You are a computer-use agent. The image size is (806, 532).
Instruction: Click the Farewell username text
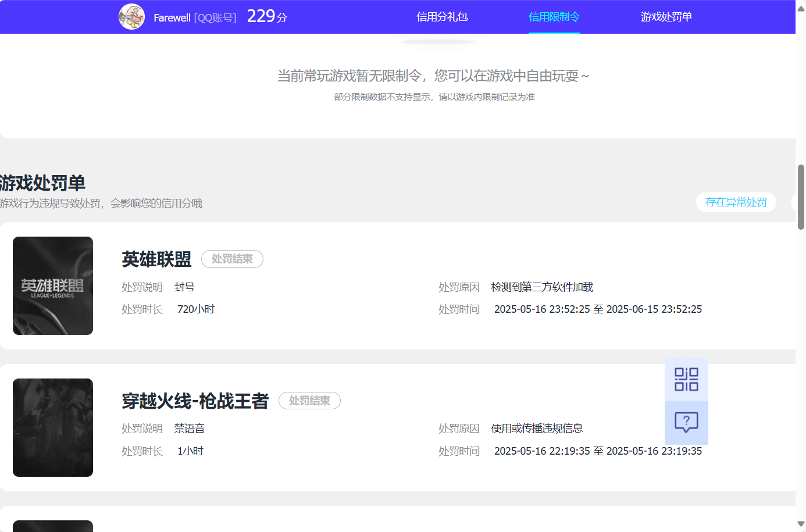click(172, 18)
